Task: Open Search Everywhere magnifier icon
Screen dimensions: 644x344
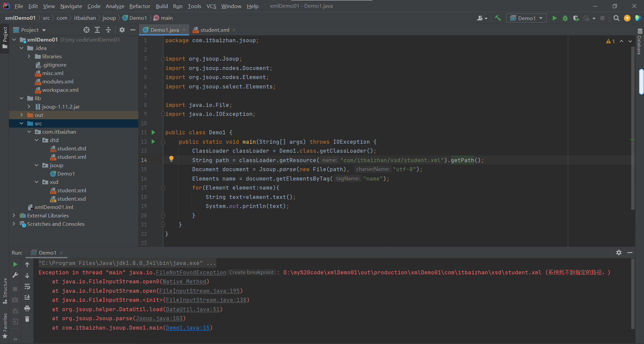Action: pos(616,18)
